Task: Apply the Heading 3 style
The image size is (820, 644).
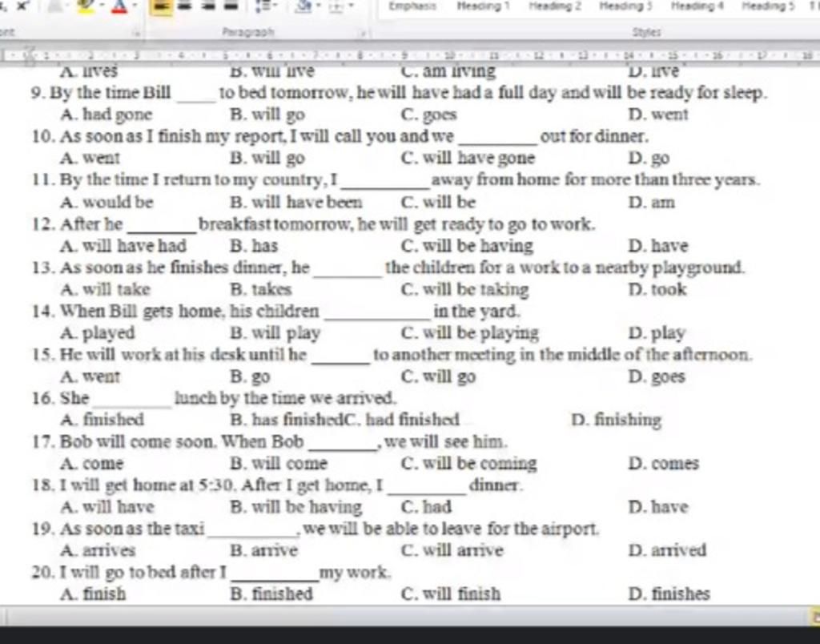Action: click(x=626, y=6)
